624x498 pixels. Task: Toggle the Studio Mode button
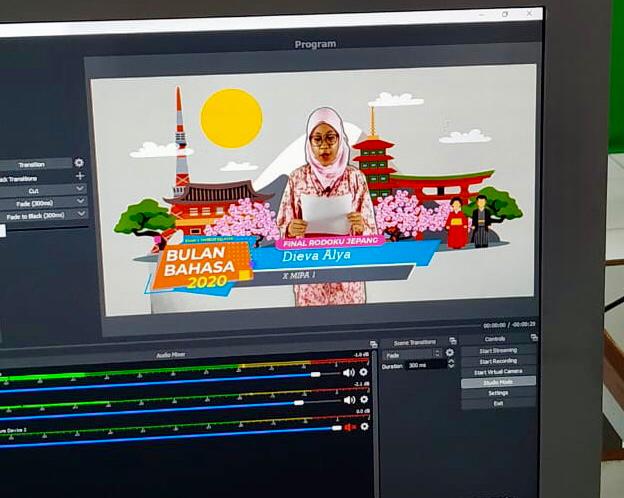498,382
